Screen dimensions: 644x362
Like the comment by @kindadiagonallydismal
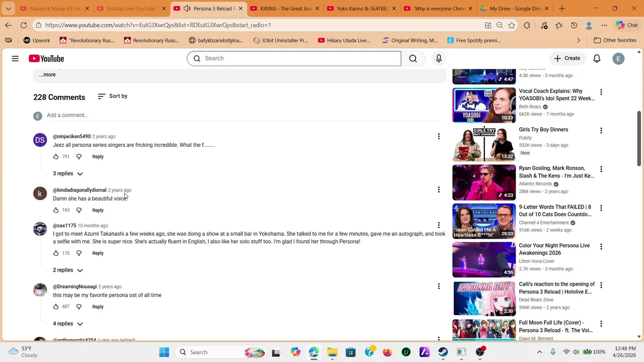[x=56, y=210]
